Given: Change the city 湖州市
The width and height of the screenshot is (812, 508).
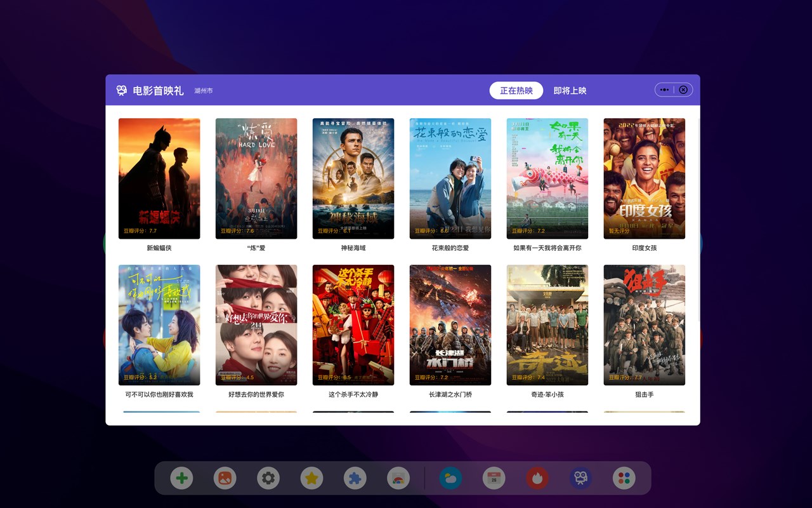Looking at the screenshot, I should pyautogui.click(x=204, y=91).
